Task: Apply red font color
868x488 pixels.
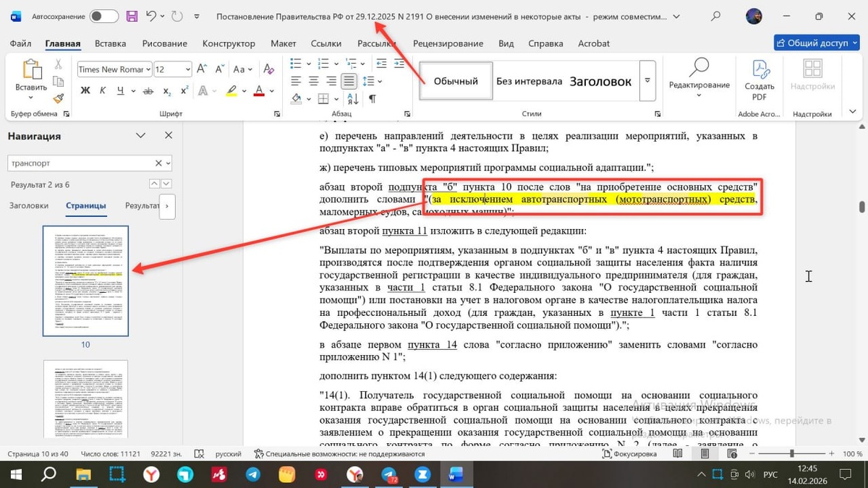Action: 260,91
